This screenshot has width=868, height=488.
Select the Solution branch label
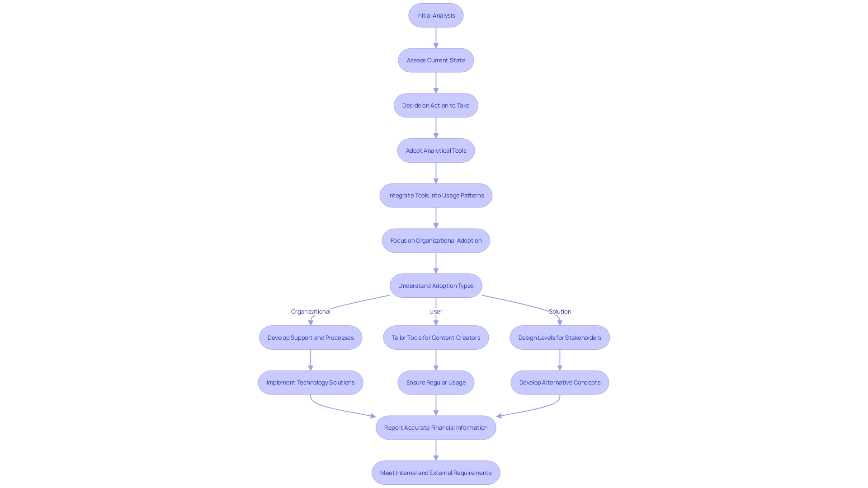560,311
